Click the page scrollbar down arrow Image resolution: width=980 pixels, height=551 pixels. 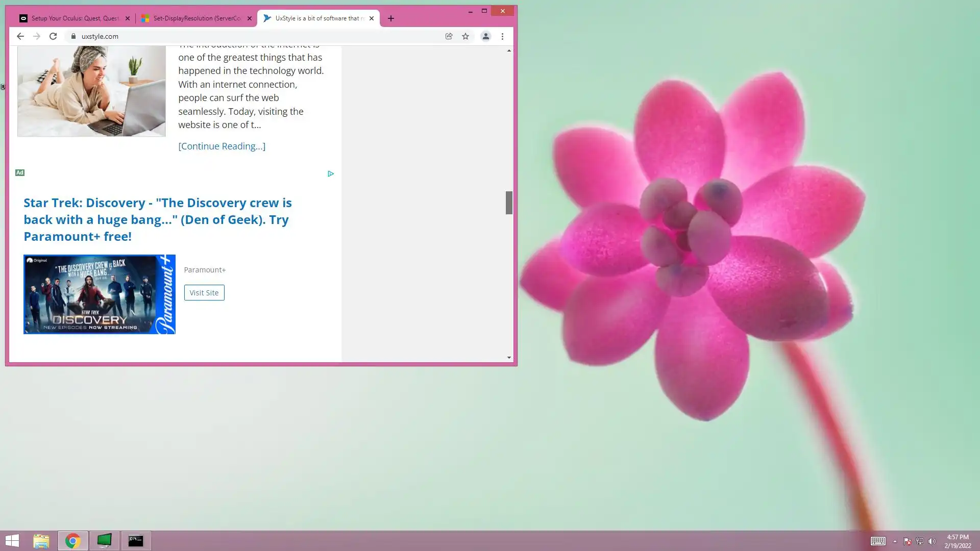pyautogui.click(x=509, y=358)
